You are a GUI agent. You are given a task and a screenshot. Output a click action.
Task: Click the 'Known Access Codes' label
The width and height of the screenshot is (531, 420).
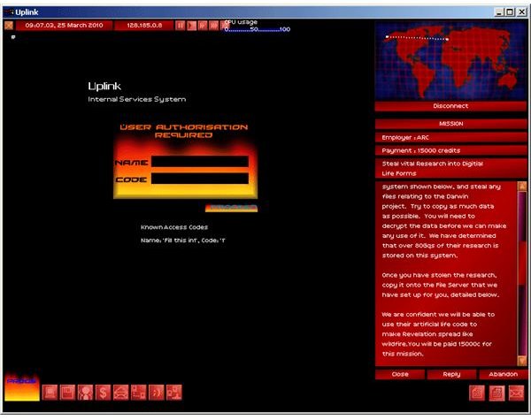pos(174,227)
